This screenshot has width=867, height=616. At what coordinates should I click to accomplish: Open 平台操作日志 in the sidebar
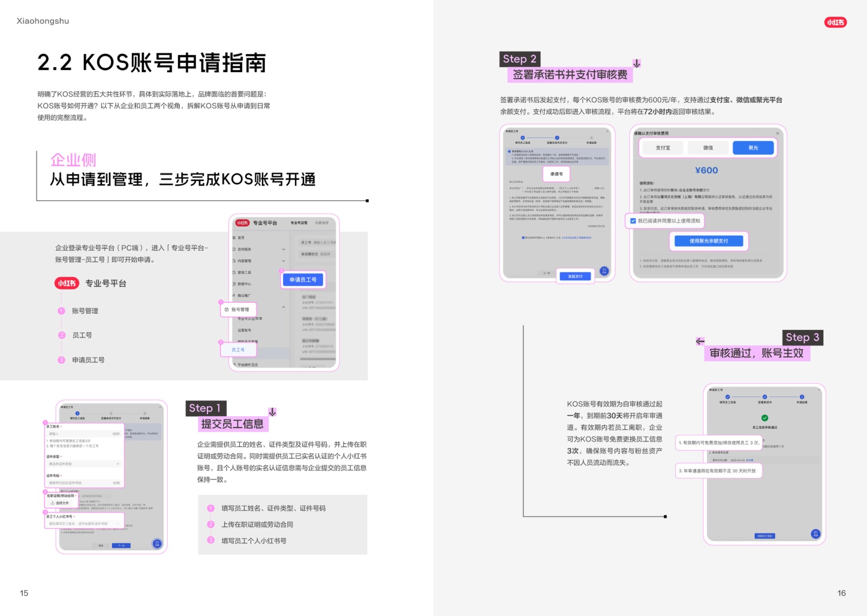pyautogui.click(x=246, y=365)
